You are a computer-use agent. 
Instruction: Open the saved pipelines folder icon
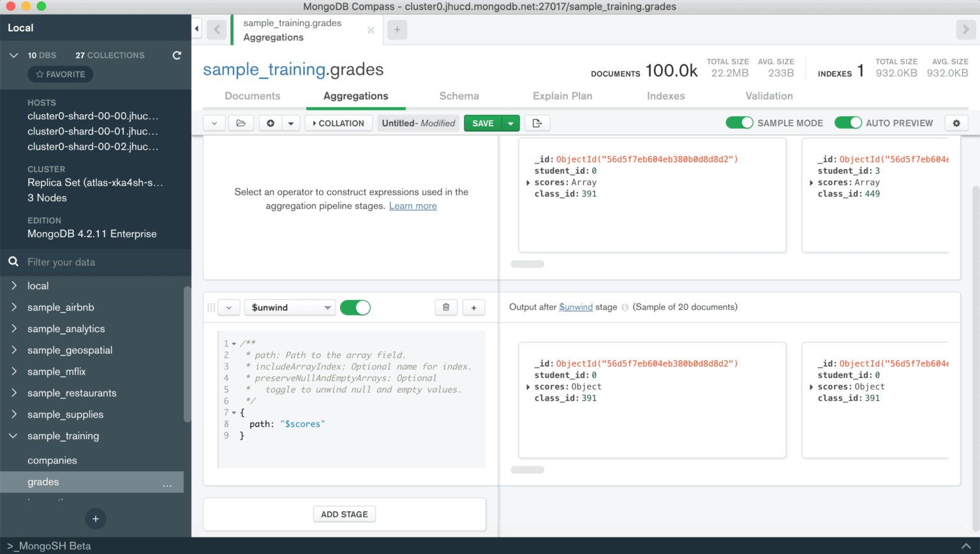[241, 122]
